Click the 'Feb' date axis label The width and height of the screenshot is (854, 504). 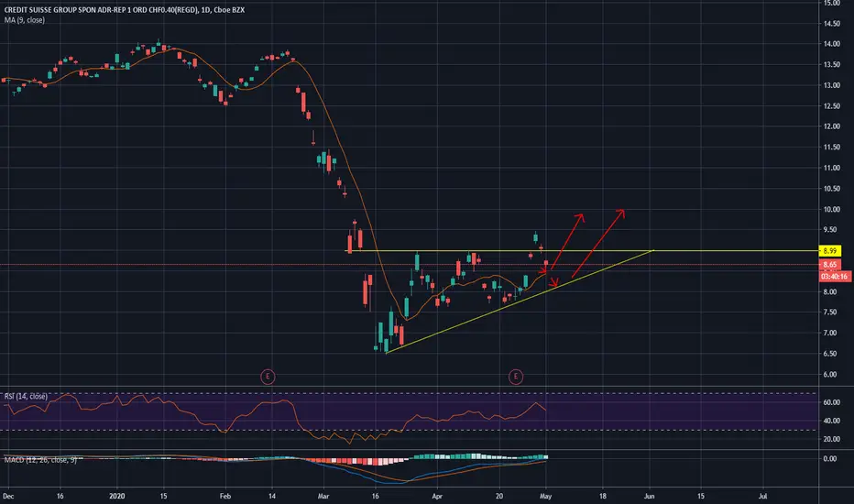224,497
